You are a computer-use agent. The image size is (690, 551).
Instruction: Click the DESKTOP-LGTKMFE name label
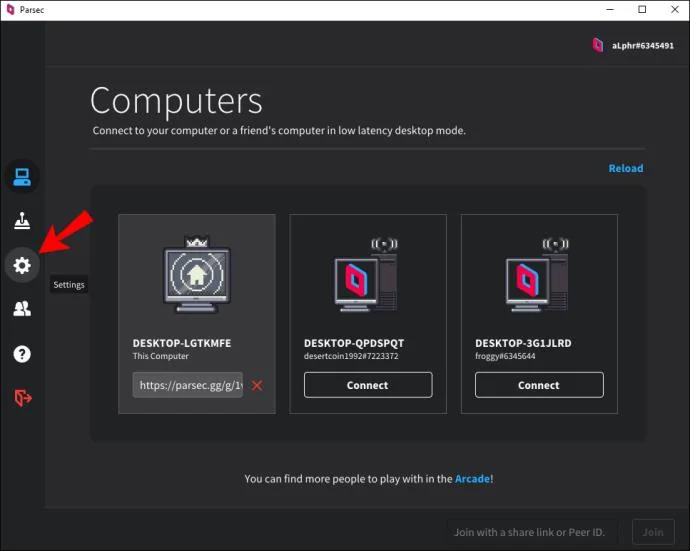[182, 343]
